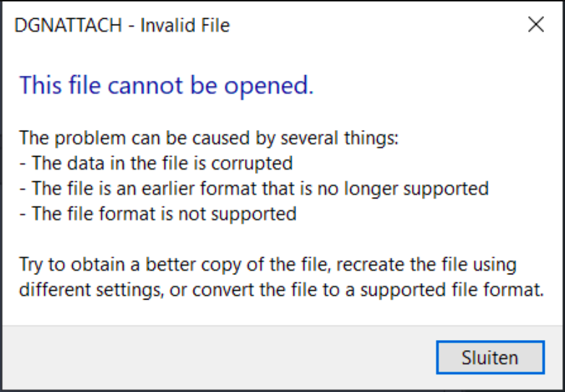The height and width of the screenshot is (392, 565).
Task: Click the "earlier format that is no longer supported" line
Action: [x=254, y=188]
